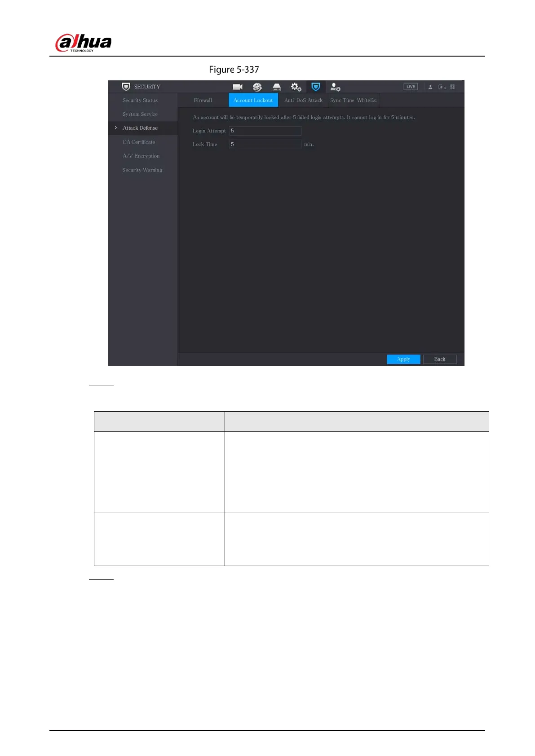This screenshot has width=535, height=756.
Task: Click the 'Figure 5-337' caption
Action: (234, 70)
